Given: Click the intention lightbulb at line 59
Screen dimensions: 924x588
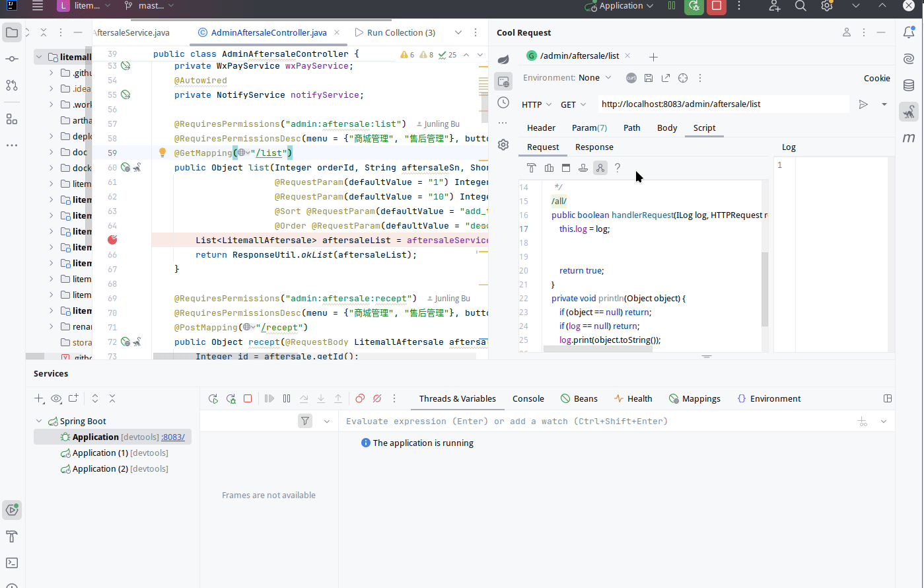Looking at the screenshot, I should point(162,153).
